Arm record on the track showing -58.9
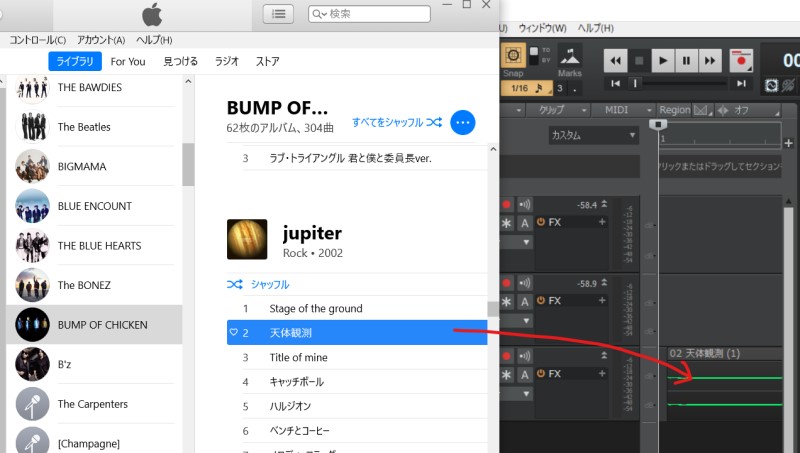 click(506, 283)
